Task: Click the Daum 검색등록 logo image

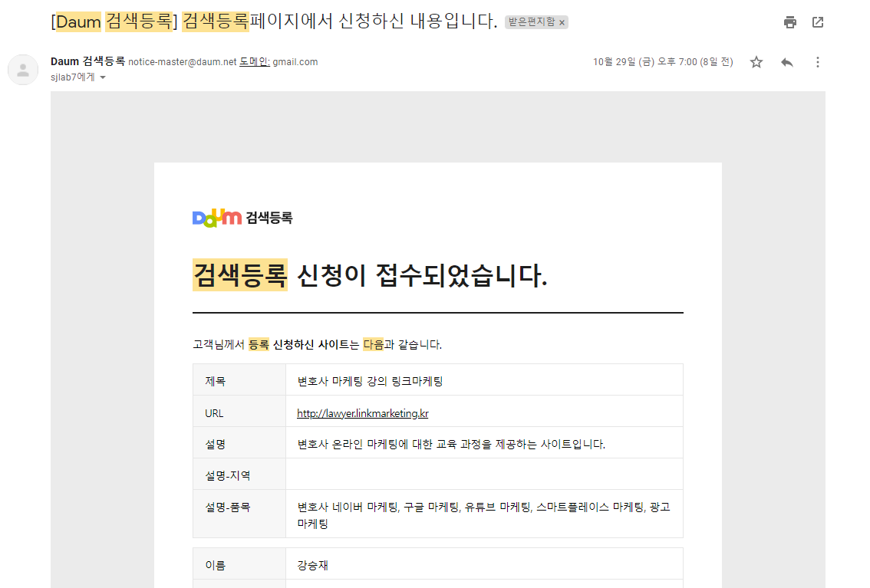Action: click(x=242, y=218)
